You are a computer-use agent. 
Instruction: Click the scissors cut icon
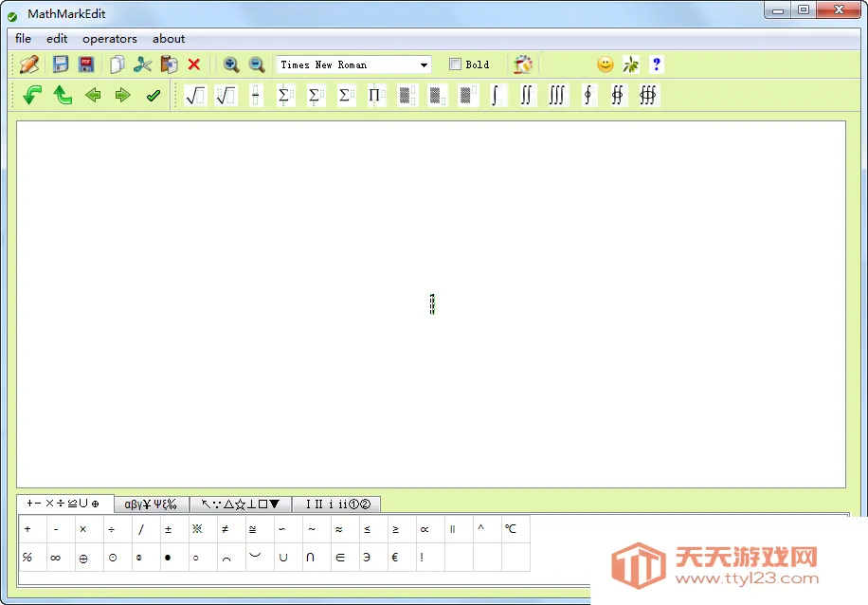pyautogui.click(x=142, y=64)
